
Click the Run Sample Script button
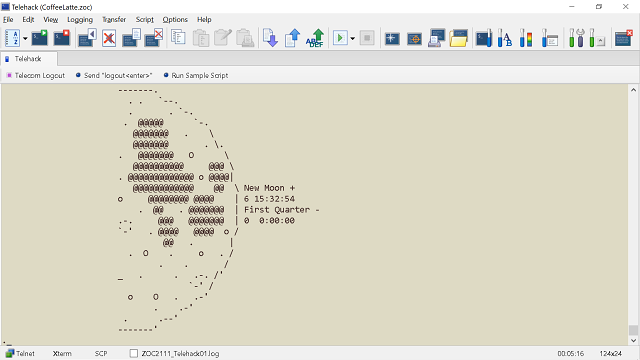pos(196,76)
